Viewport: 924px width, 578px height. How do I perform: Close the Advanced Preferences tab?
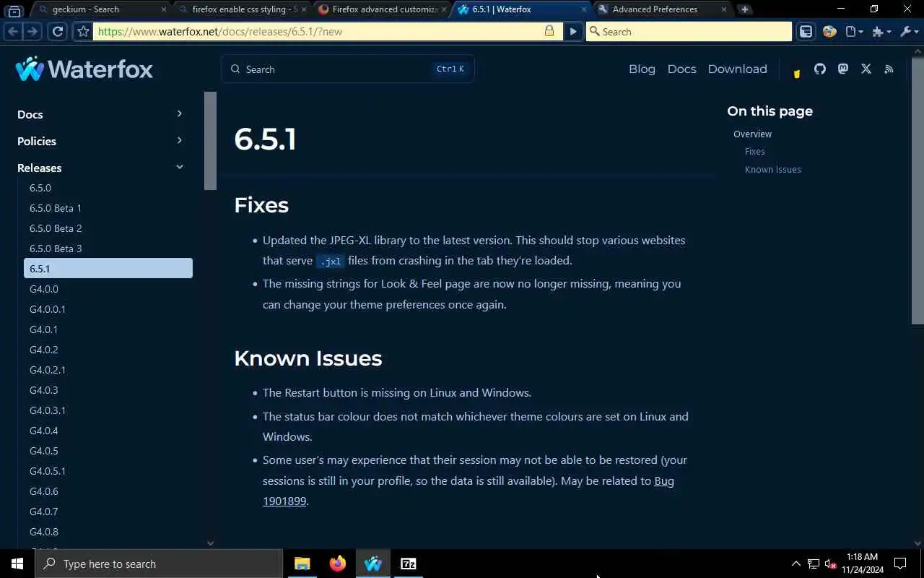click(x=724, y=9)
